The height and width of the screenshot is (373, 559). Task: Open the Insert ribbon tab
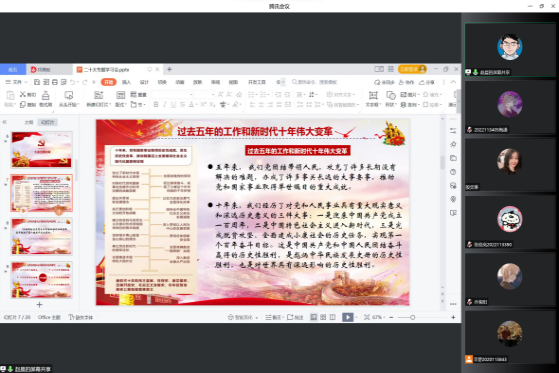pyautogui.click(x=126, y=82)
